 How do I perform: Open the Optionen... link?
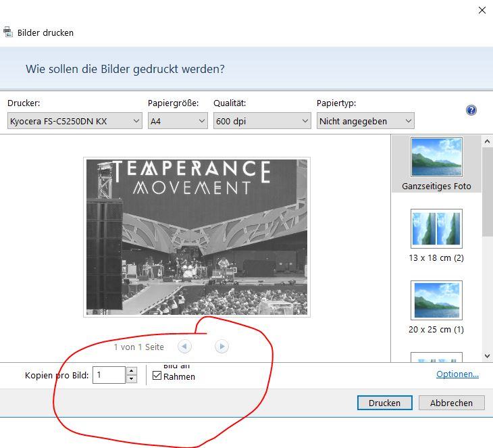pyautogui.click(x=457, y=374)
